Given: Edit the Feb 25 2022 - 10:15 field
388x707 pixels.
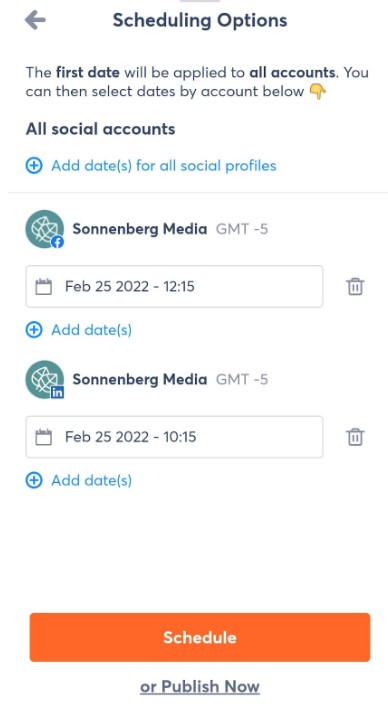Looking at the screenshot, I should coord(174,437).
